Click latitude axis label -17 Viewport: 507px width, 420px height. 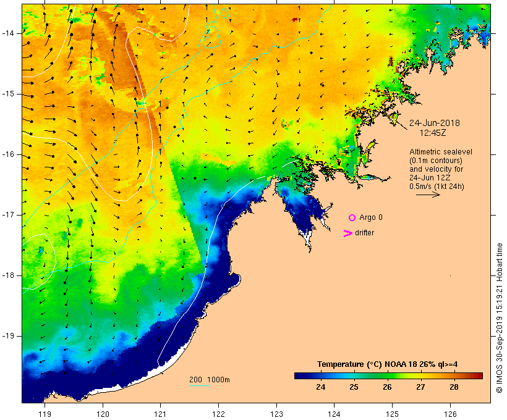8,215
